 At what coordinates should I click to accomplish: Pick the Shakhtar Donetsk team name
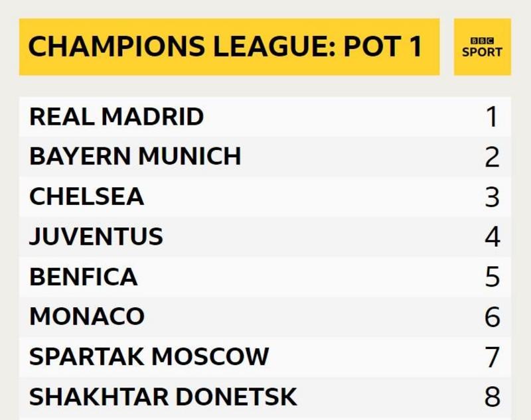click(x=163, y=397)
